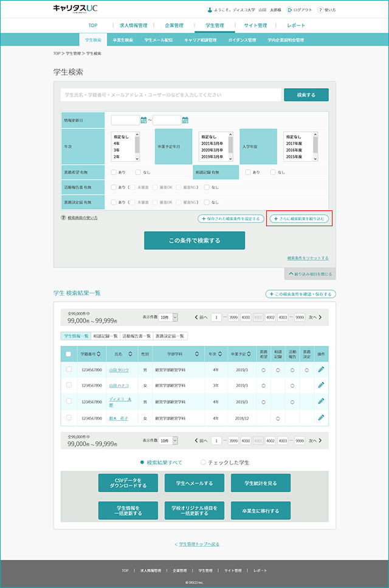389x588 pixels.
Task: Edit 鈴木 花子 with pencil icon
Action: coord(321,417)
